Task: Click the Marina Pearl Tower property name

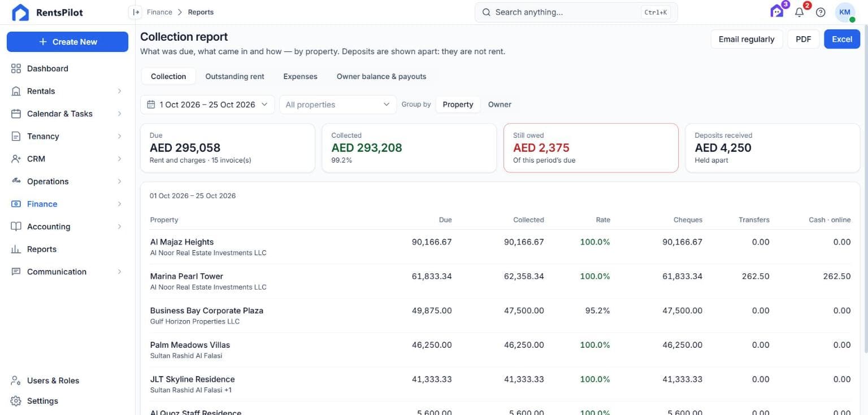Action: 186,276
